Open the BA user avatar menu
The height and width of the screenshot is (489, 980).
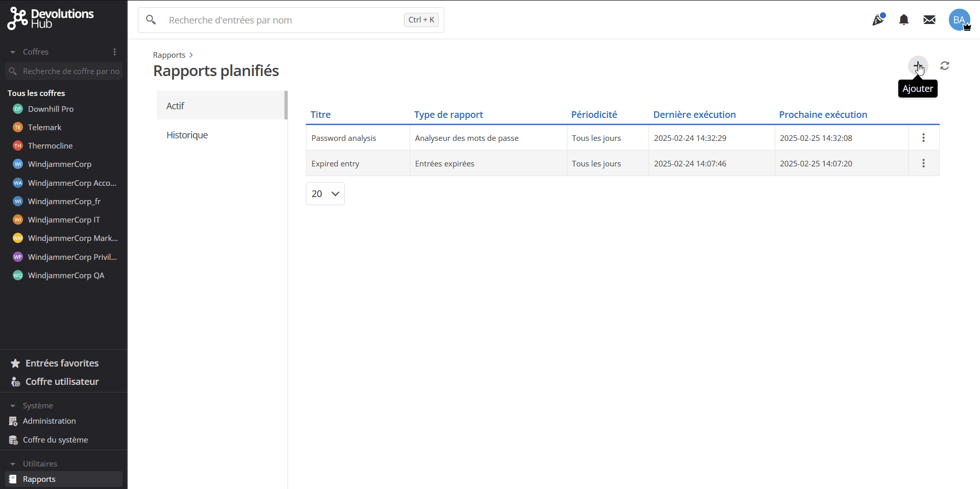pos(959,20)
